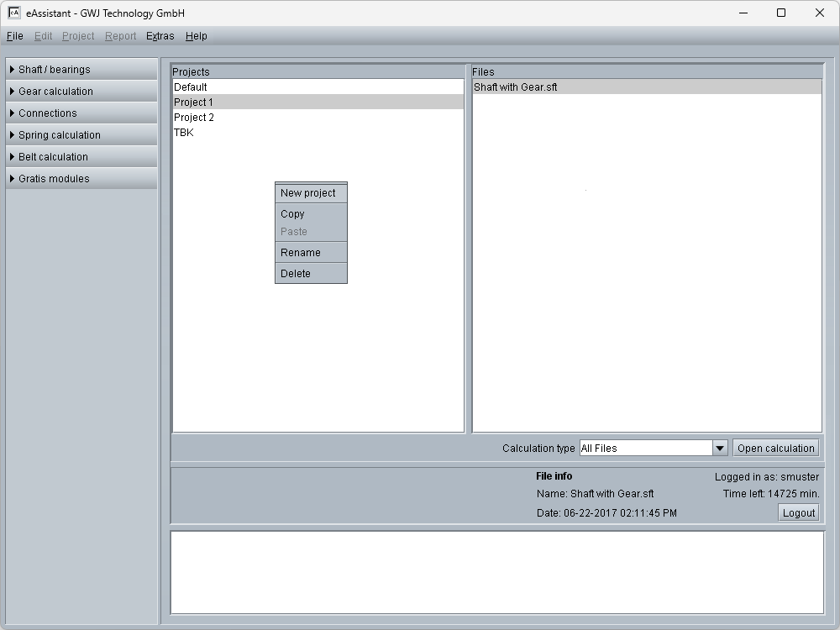Choose Rename from the context menu

[x=301, y=253]
